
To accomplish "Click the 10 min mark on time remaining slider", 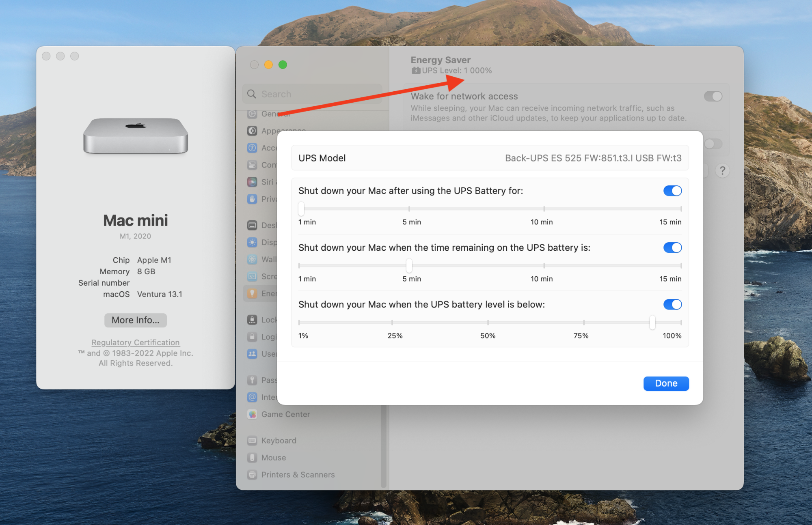I will click(544, 265).
